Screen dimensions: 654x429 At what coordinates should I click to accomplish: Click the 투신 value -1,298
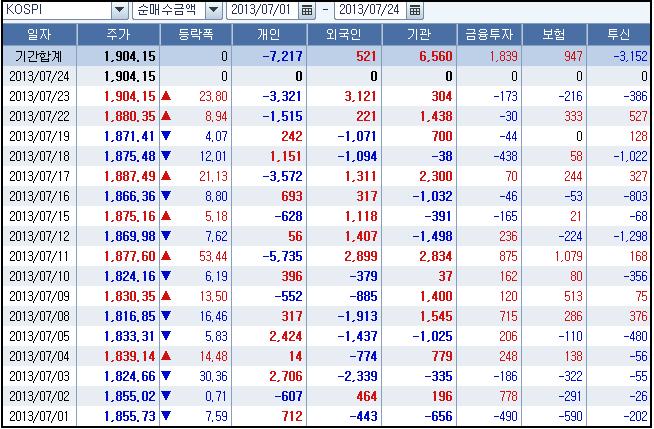630,236
